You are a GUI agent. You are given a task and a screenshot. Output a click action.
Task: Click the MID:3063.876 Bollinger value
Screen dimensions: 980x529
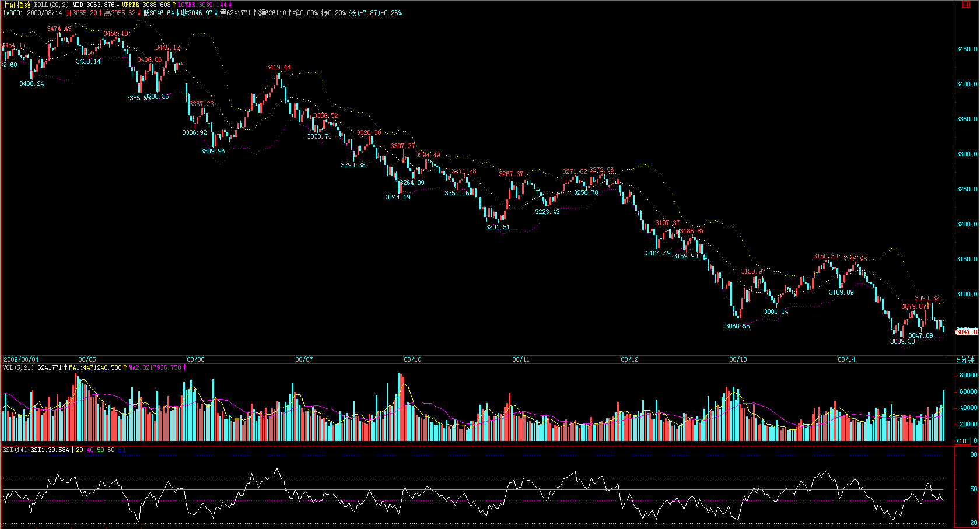point(93,5)
